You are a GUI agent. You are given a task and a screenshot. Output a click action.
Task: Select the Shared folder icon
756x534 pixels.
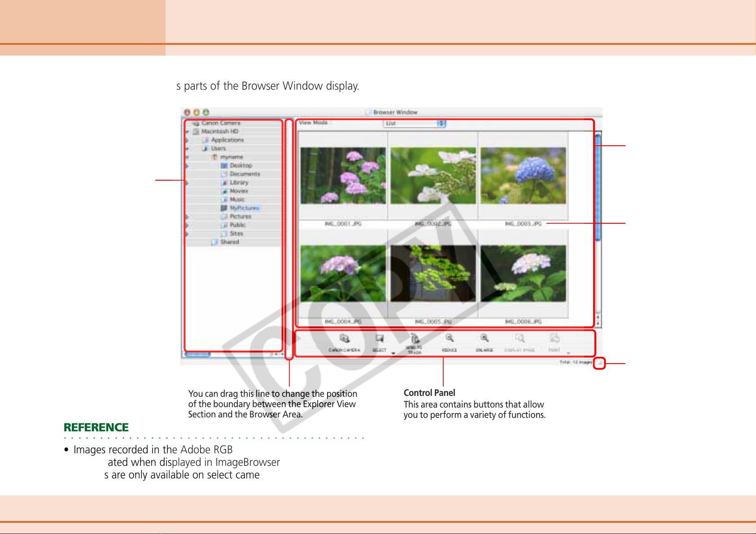(x=215, y=242)
